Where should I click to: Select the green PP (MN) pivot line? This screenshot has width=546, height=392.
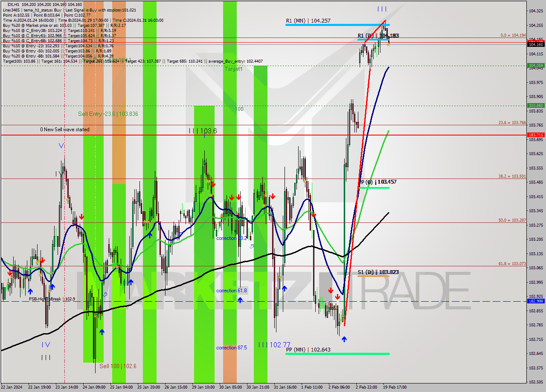point(337,354)
